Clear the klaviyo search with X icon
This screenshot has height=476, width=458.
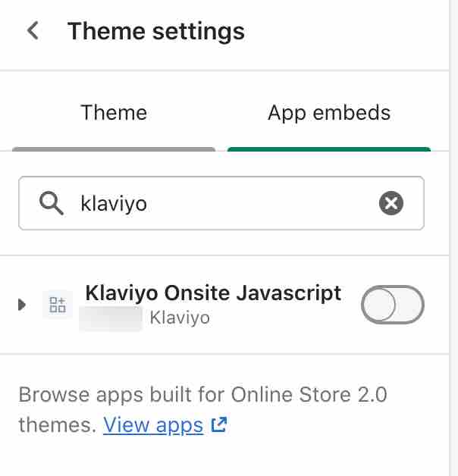click(391, 203)
